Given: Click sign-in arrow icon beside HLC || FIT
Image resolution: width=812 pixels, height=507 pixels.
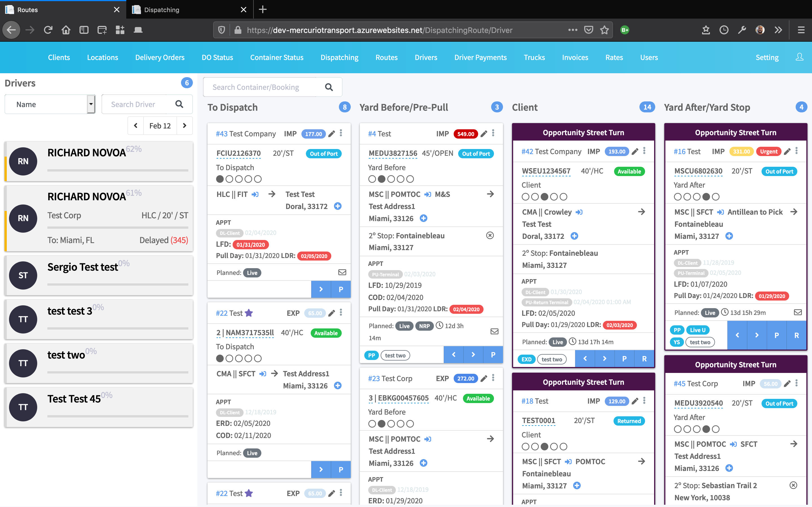Looking at the screenshot, I should (255, 194).
